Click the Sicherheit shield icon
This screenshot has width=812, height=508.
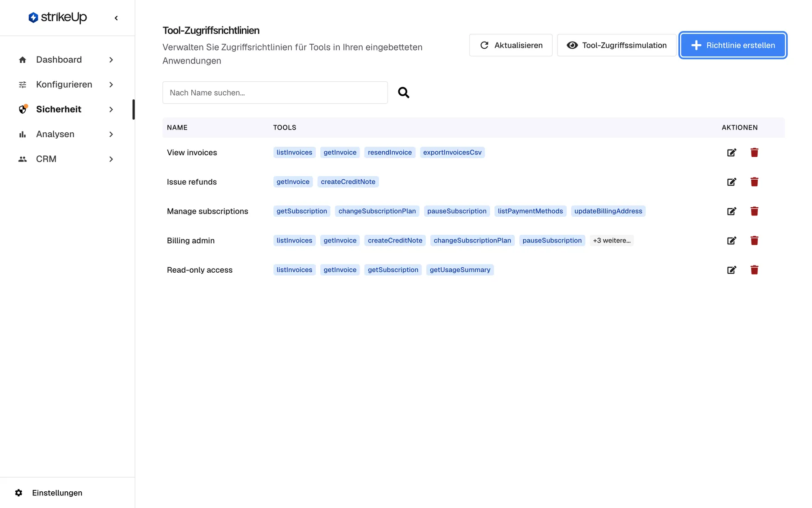tap(23, 109)
